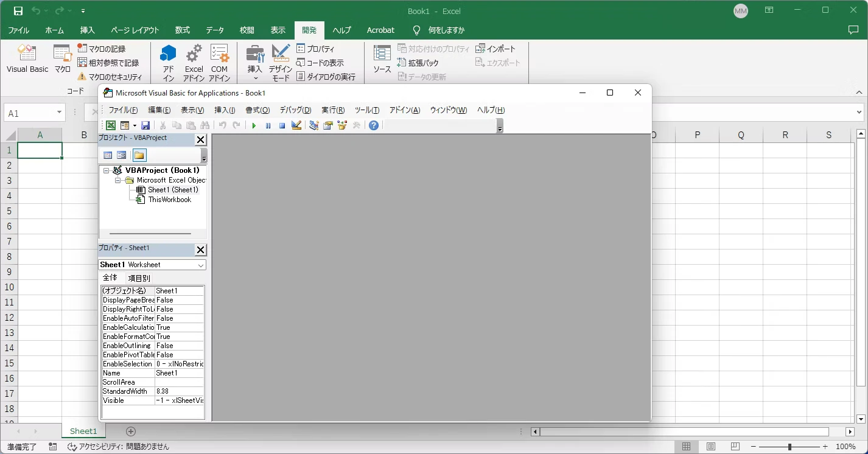Save Book1 from VBA toolbar
868x454 pixels.
[x=145, y=125]
